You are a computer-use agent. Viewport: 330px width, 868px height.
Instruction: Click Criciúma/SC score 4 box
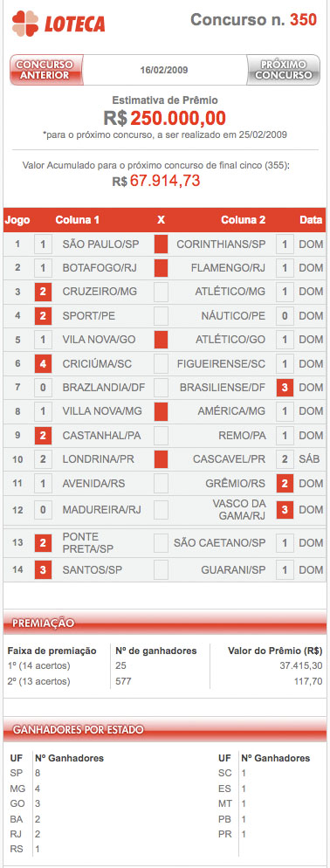click(43, 363)
